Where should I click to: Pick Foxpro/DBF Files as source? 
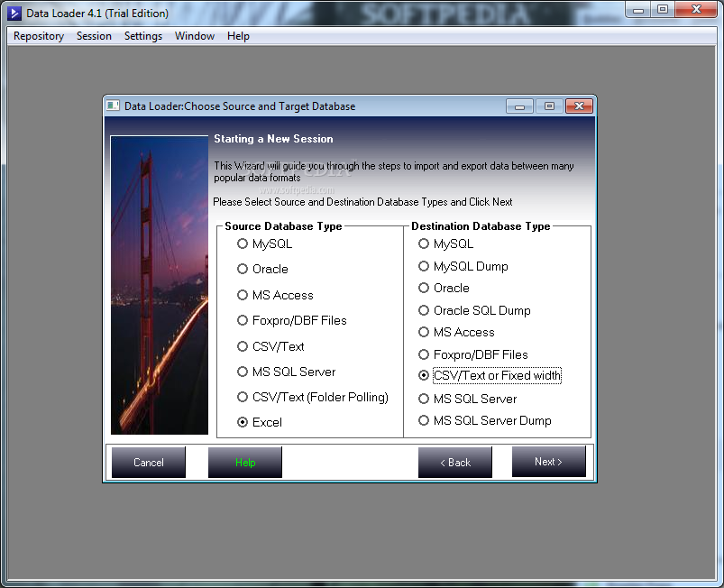[x=292, y=320]
